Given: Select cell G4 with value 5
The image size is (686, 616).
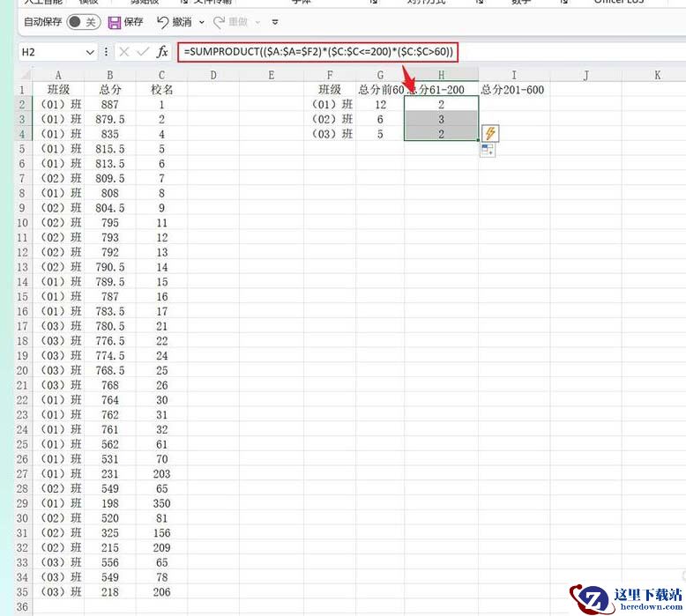Looking at the screenshot, I should point(380,134).
